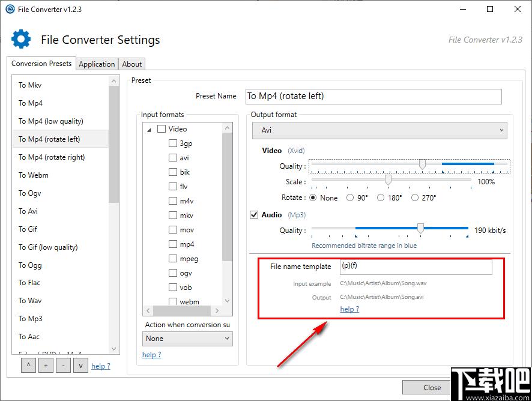Screen dimensions: 532x401
Task: Open help link for file name template
Action: coord(349,309)
